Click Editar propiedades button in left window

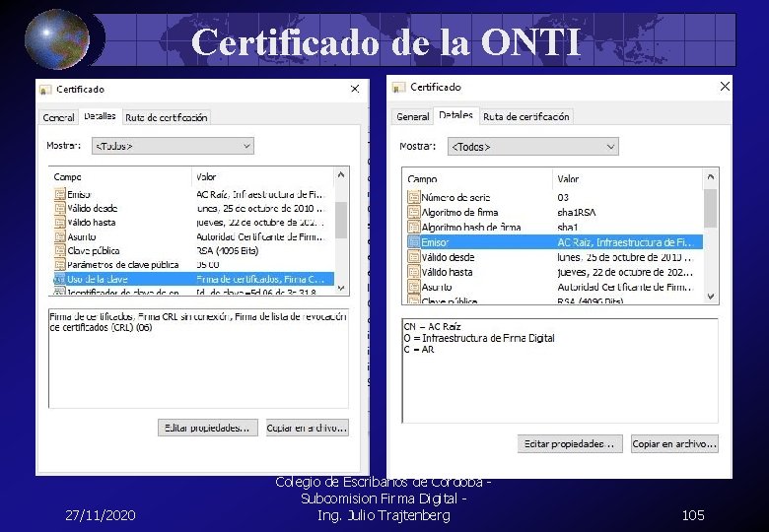pos(207,428)
